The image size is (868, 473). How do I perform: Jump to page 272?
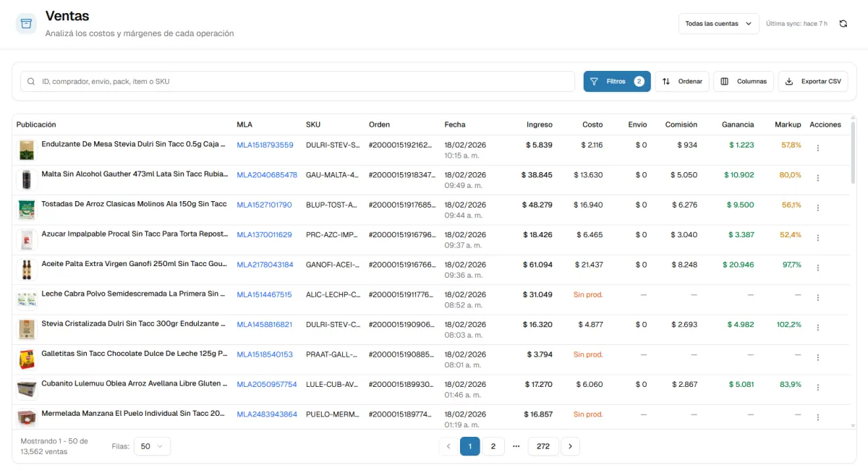tap(543, 446)
